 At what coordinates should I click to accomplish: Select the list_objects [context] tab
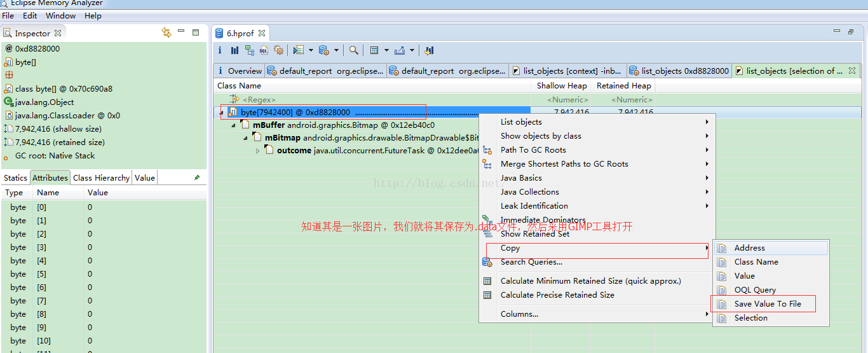tap(568, 71)
